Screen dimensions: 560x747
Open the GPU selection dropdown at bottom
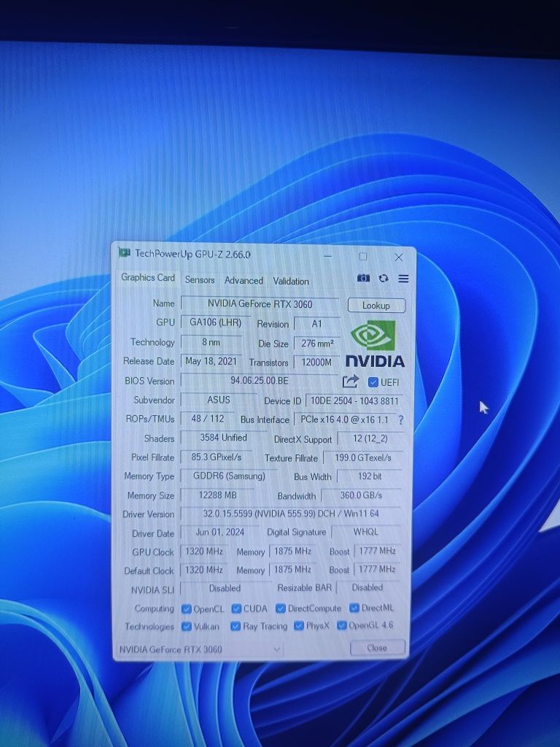[x=200, y=649]
